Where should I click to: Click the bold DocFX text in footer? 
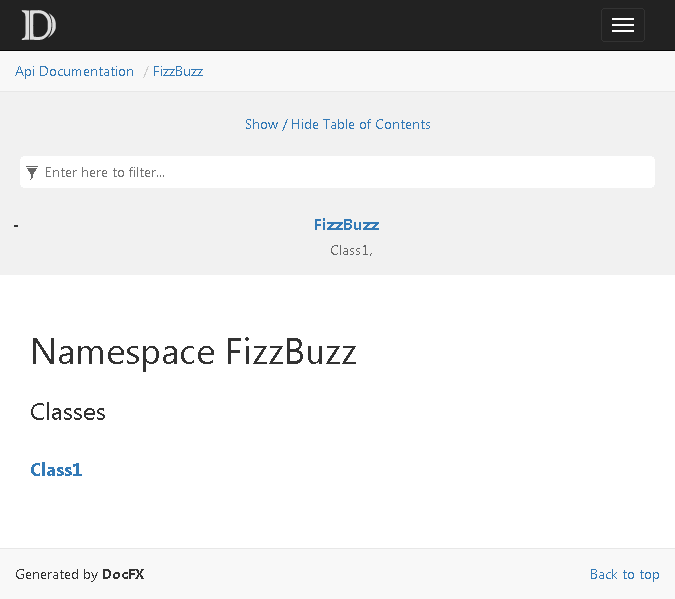coord(123,574)
